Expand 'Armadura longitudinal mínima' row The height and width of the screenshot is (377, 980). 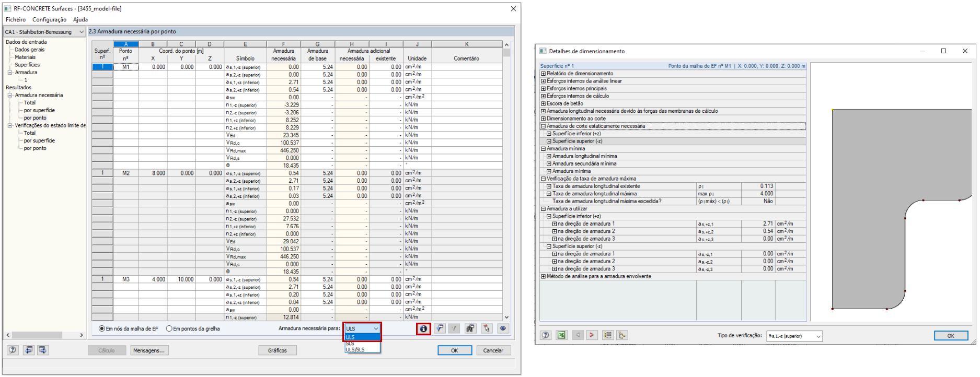click(549, 156)
